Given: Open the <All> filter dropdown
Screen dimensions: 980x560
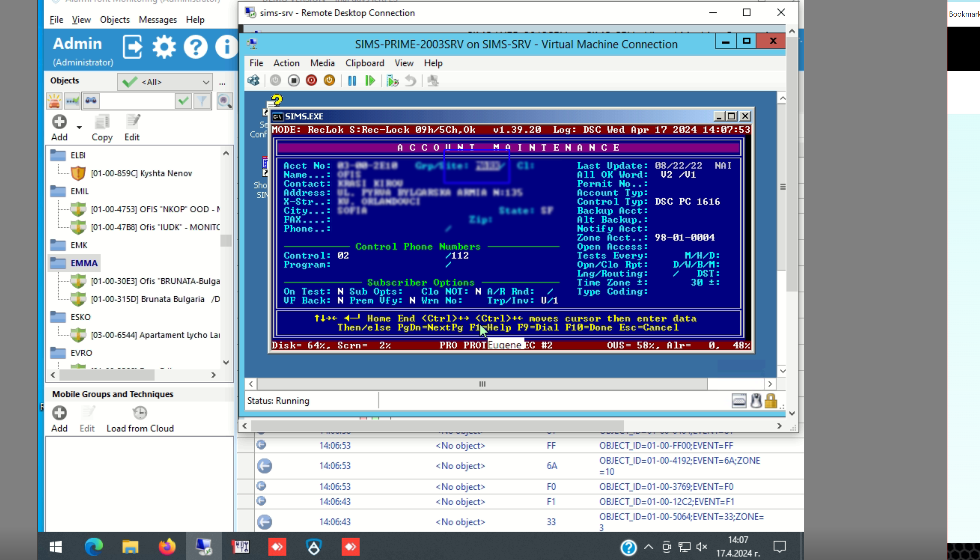Looking at the screenshot, I should coord(165,82).
